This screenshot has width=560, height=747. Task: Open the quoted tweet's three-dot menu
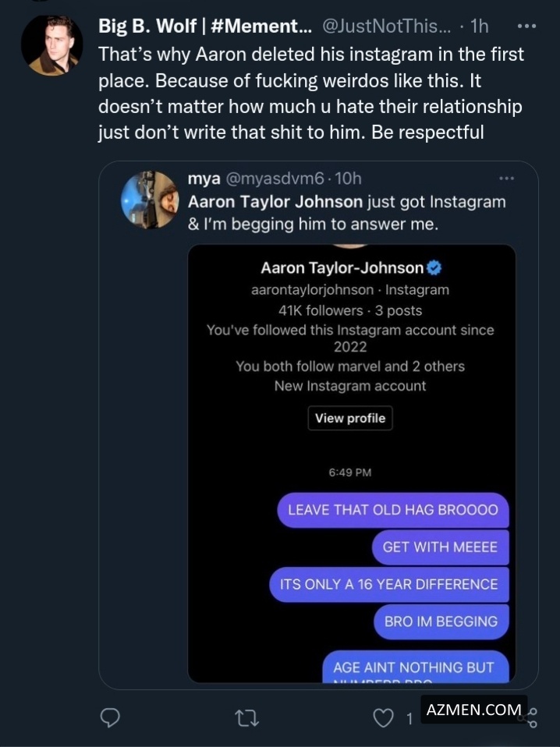pyautogui.click(x=507, y=179)
